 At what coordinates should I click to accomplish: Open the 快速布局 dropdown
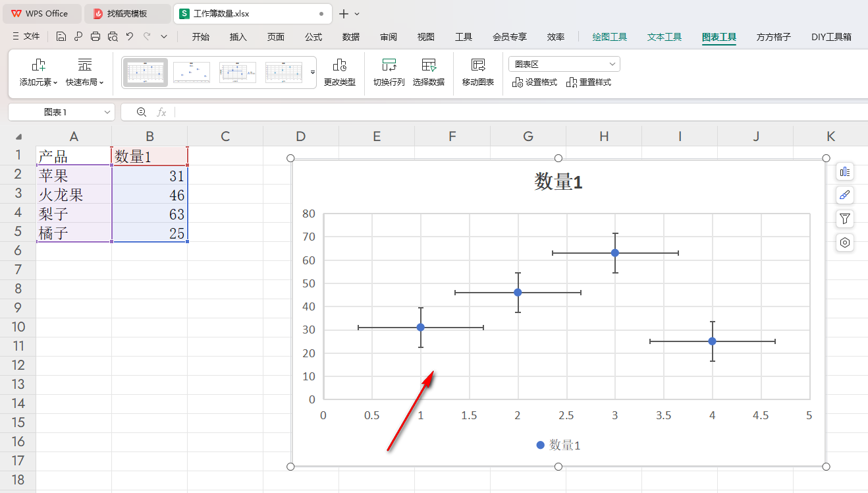(x=85, y=73)
